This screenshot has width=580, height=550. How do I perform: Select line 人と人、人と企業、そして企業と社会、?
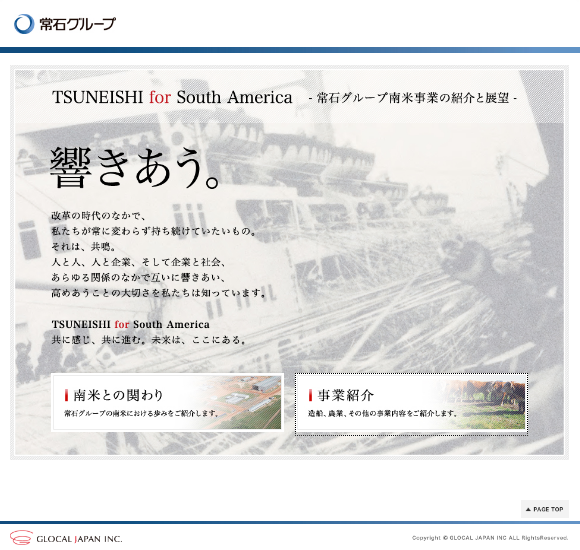point(139,262)
